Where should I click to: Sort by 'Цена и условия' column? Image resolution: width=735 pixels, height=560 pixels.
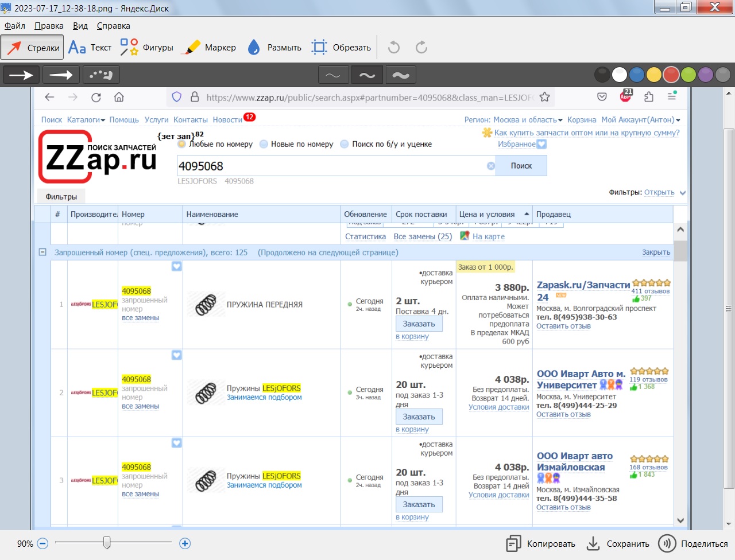tap(493, 214)
